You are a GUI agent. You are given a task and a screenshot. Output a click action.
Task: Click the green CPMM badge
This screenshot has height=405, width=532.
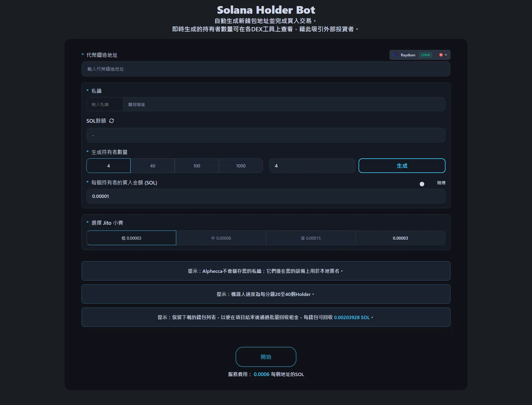[425, 55]
